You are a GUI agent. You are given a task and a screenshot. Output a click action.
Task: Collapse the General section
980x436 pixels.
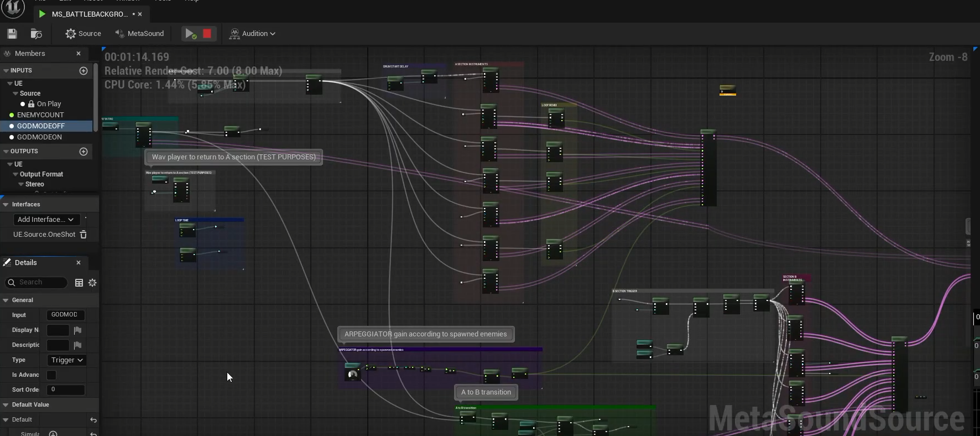point(6,300)
